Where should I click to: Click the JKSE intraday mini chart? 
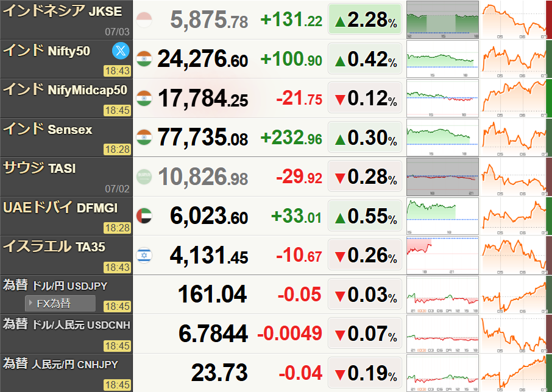442,19
